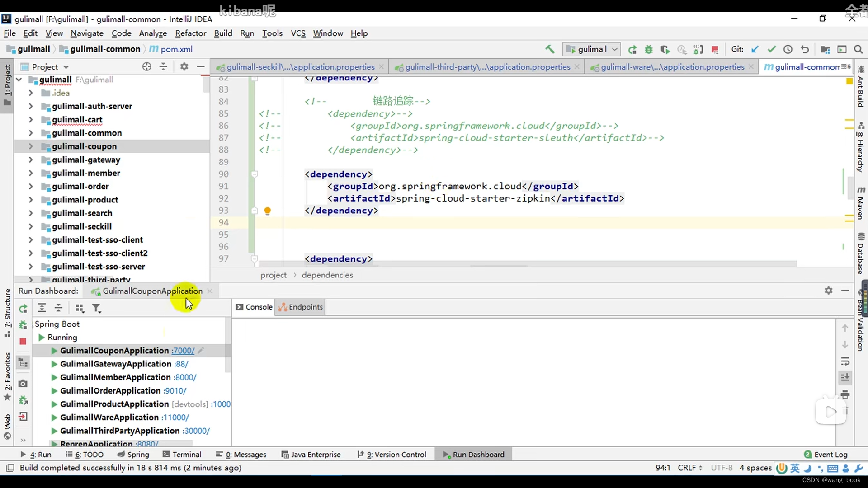Viewport: 868px width, 488px height.
Task: Select gulimall-product in the project tree
Action: [85, 200]
